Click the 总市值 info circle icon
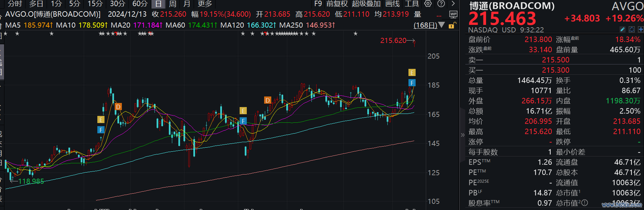Screen dimensions: 644x210 tap(584, 203)
